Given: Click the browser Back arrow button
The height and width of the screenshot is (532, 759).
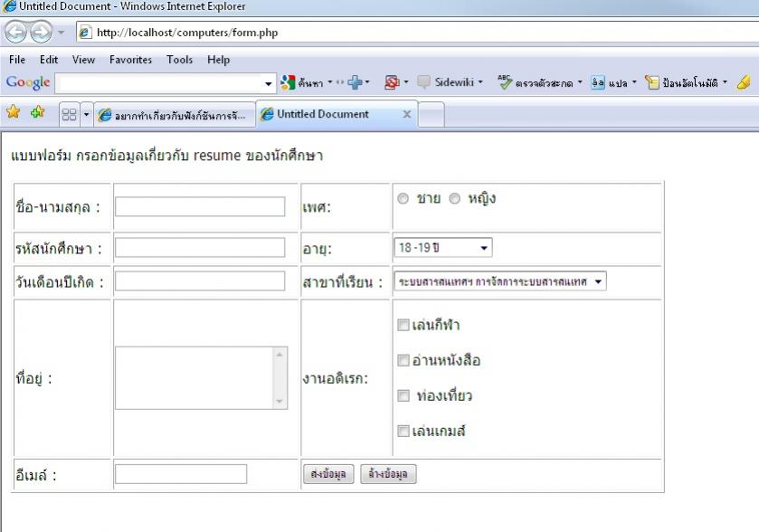Looking at the screenshot, I should (16, 33).
